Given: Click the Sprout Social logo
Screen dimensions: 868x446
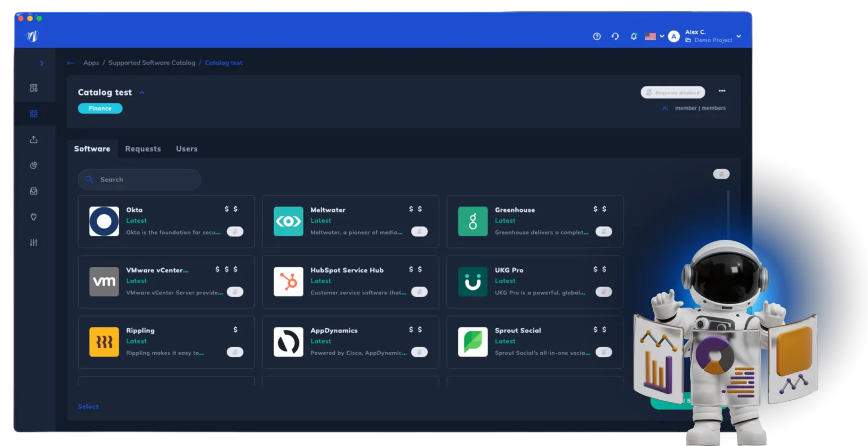Looking at the screenshot, I should click(472, 342).
